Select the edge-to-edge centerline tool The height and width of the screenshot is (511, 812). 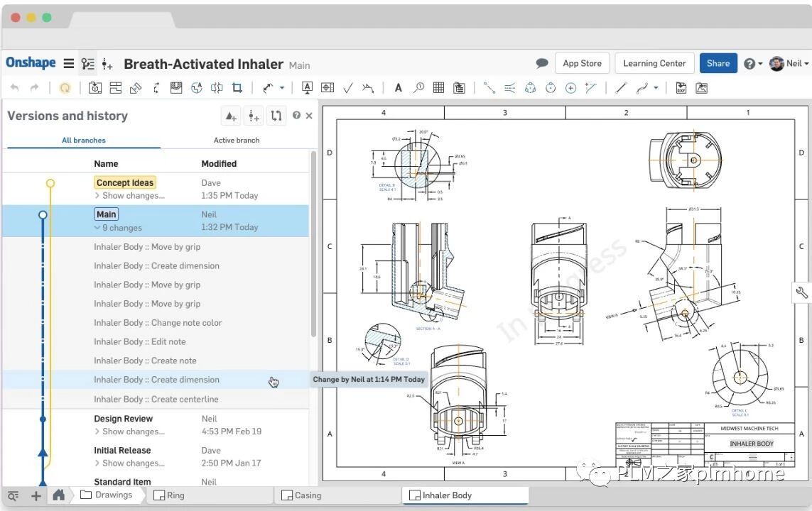(x=509, y=88)
